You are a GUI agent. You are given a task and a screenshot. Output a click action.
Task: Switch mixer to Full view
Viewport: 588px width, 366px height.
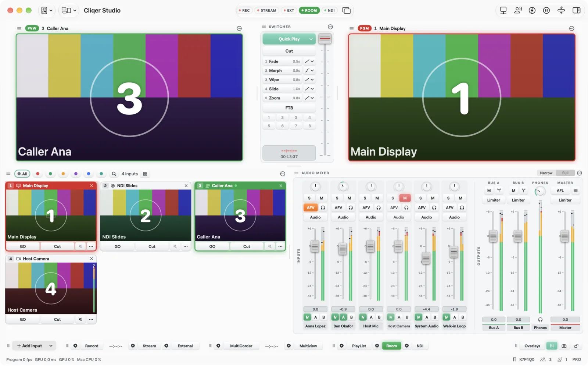click(x=565, y=173)
